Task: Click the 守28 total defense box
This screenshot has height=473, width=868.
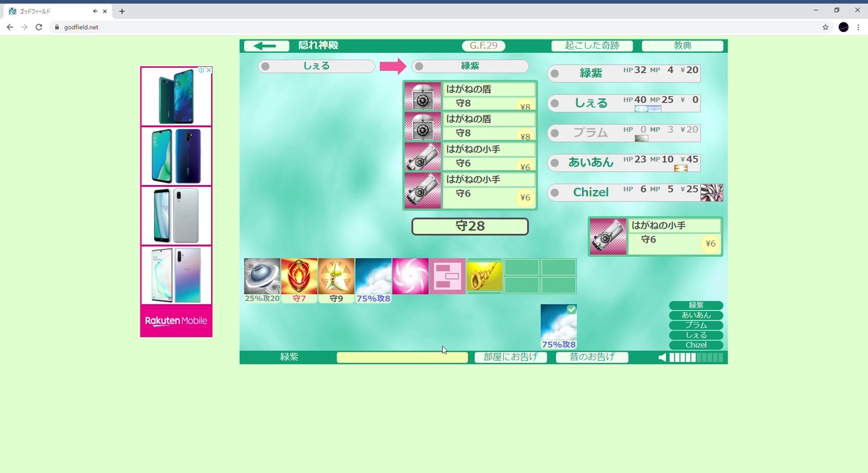Action: pyautogui.click(x=470, y=226)
